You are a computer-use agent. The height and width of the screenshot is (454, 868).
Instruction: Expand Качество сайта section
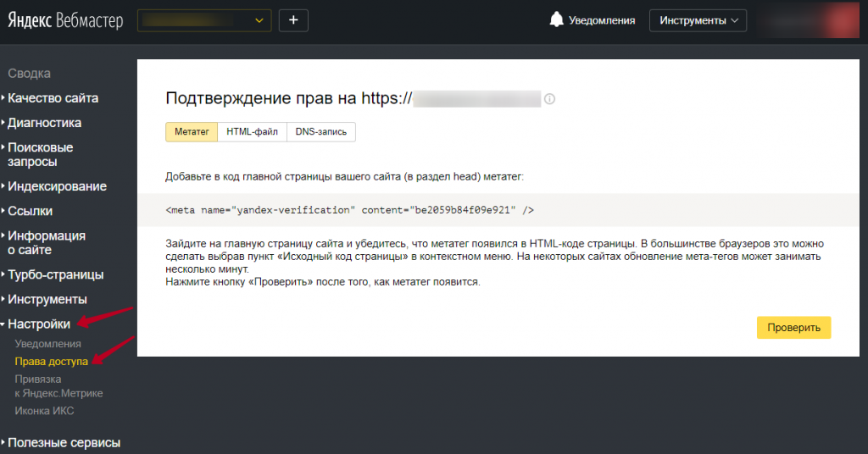[53, 98]
